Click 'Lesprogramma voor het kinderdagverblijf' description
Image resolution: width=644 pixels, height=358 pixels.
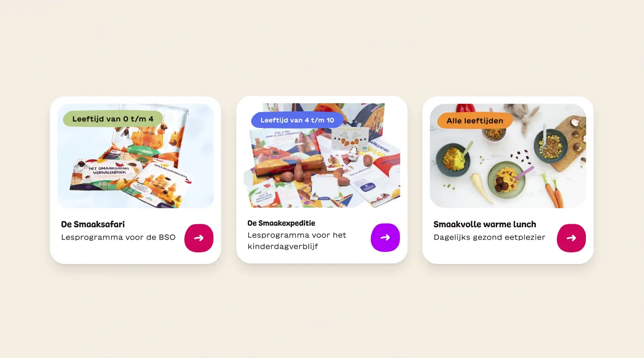point(297,240)
